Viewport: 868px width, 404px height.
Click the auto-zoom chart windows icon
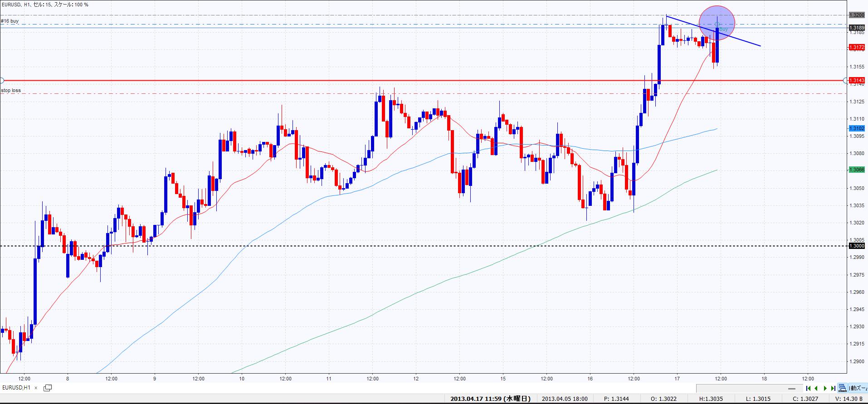[842, 388]
